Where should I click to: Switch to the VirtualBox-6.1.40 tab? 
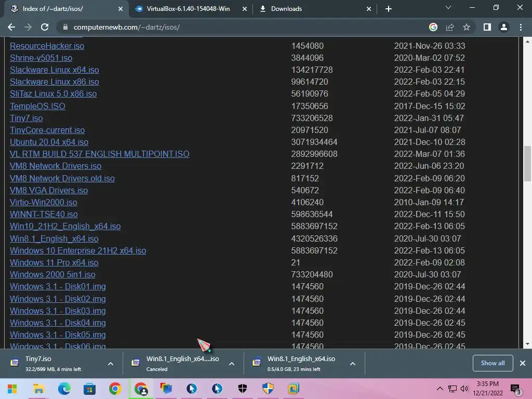tap(191, 9)
